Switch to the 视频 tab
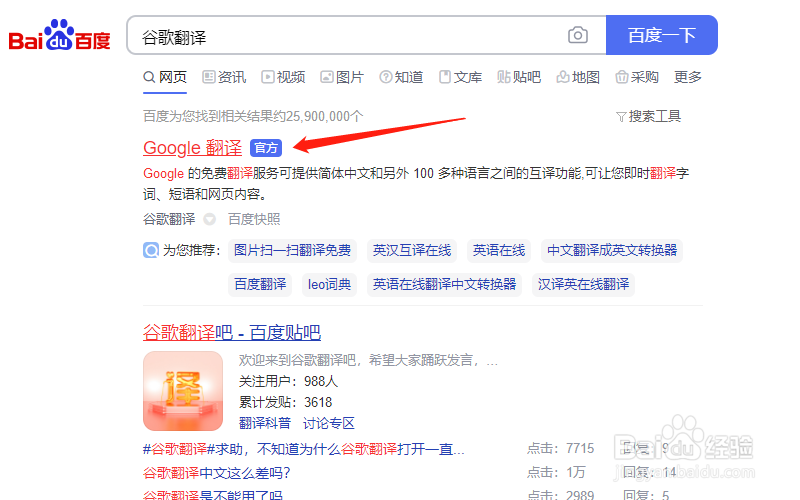 (283, 77)
